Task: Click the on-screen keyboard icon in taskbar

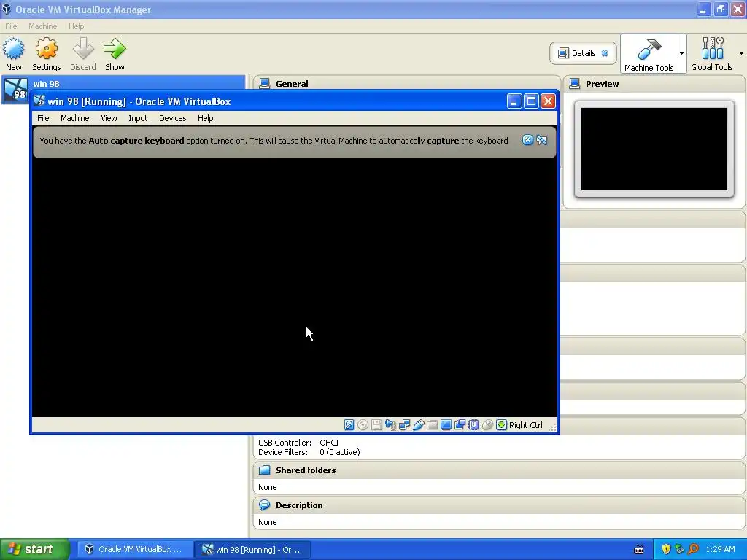Action: [x=639, y=550]
